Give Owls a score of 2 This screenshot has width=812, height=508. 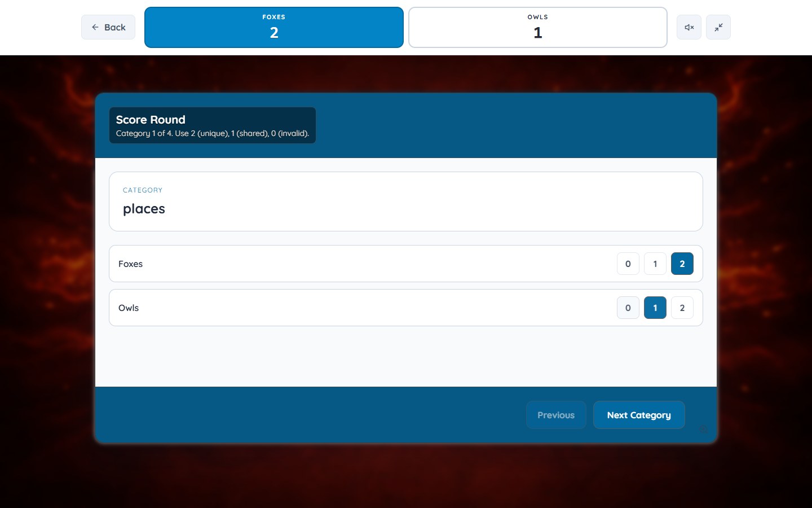pyautogui.click(x=682, y=308)
